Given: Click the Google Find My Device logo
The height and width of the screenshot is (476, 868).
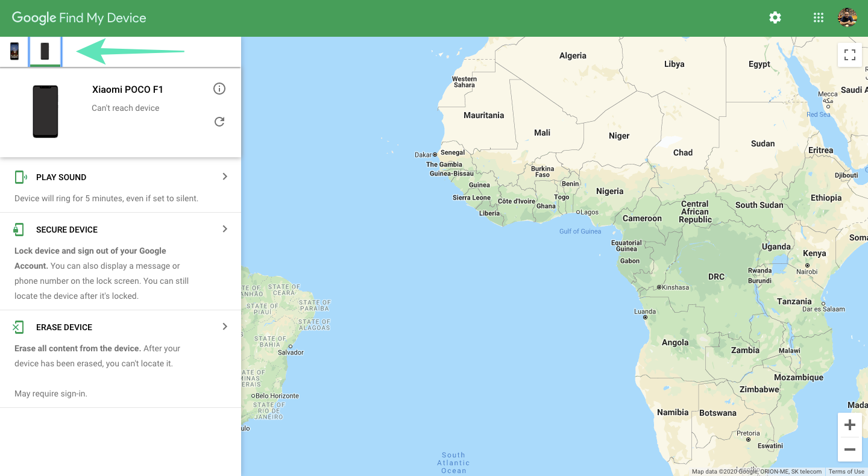Looking at the screenshot, I should (x=79, y=18).
